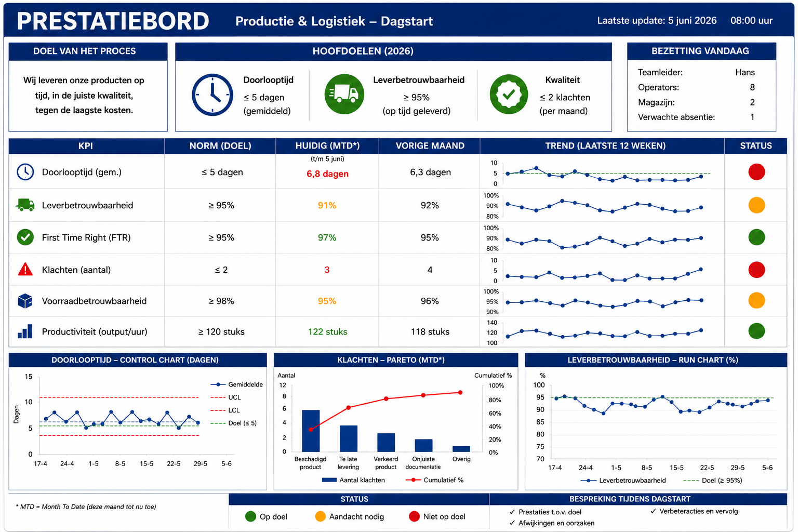This screenshot has height=532, width=798.
Task: Select the Kwaliteit checkmark badge icon
Action: [x=509, y=94]
